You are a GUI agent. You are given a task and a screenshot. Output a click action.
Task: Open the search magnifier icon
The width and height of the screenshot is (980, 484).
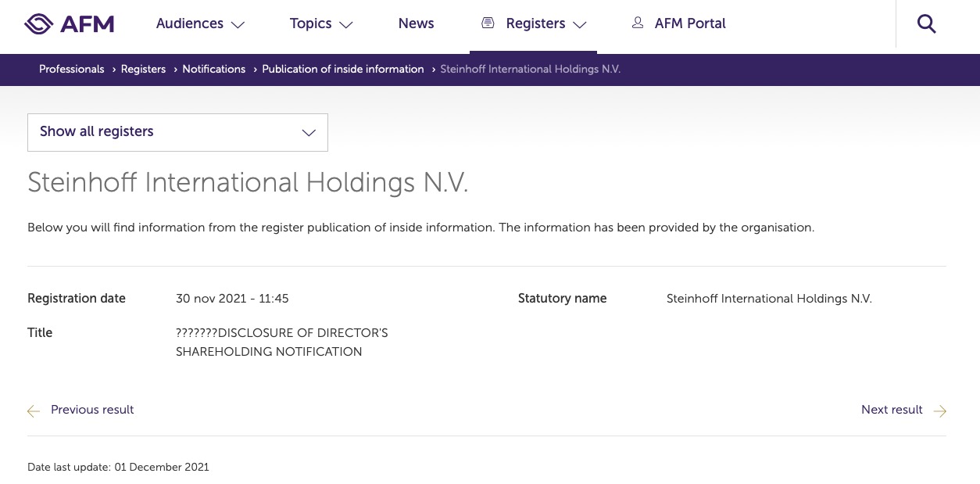click(926, 24)
